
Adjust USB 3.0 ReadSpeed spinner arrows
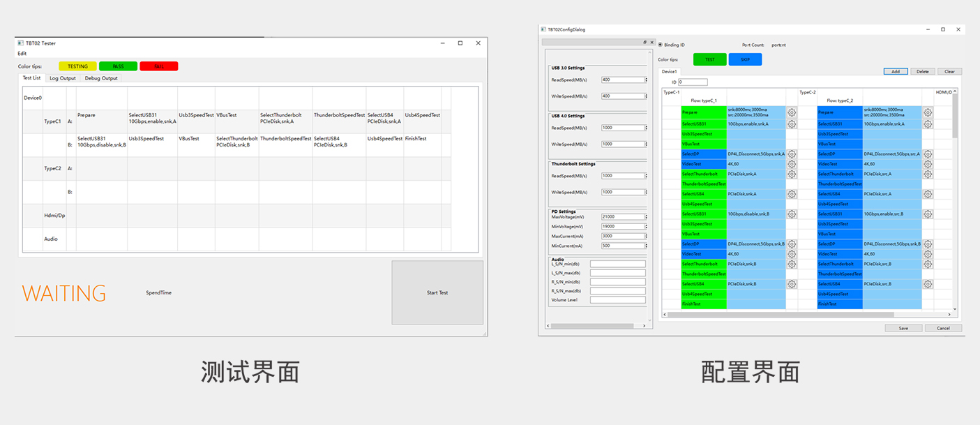click(646, 80)
